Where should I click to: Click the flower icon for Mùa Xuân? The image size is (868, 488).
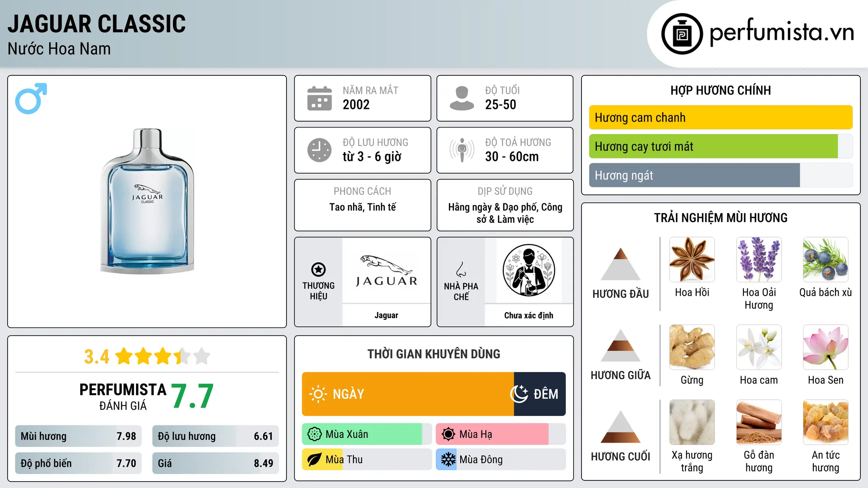pyautogui.click(x=314, y=434)
